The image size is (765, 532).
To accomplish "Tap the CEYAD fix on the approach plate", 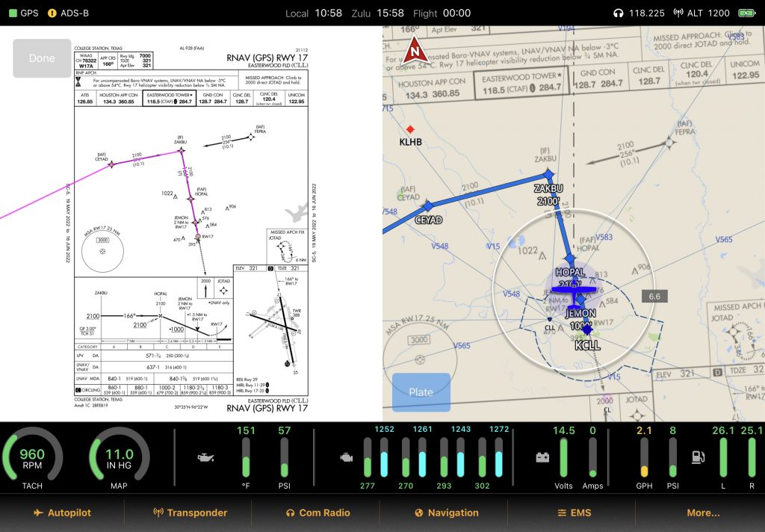I will coord(112,164).
